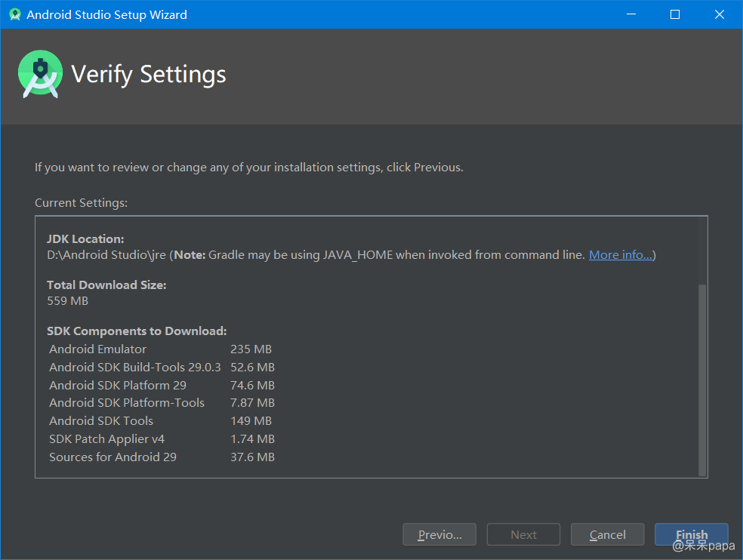Click the 52.6 MB size value
This screenshot has width=743, height=560.
coord(252,368)
